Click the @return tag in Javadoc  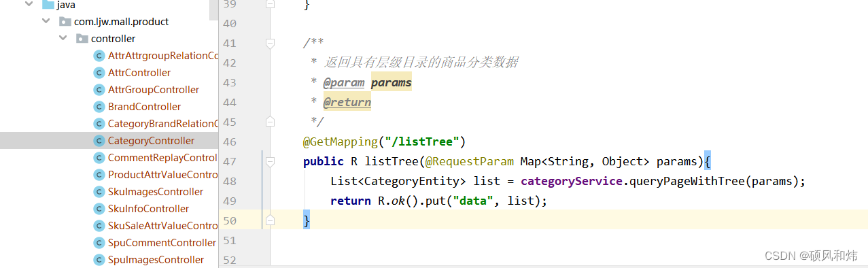coord(347,103)
